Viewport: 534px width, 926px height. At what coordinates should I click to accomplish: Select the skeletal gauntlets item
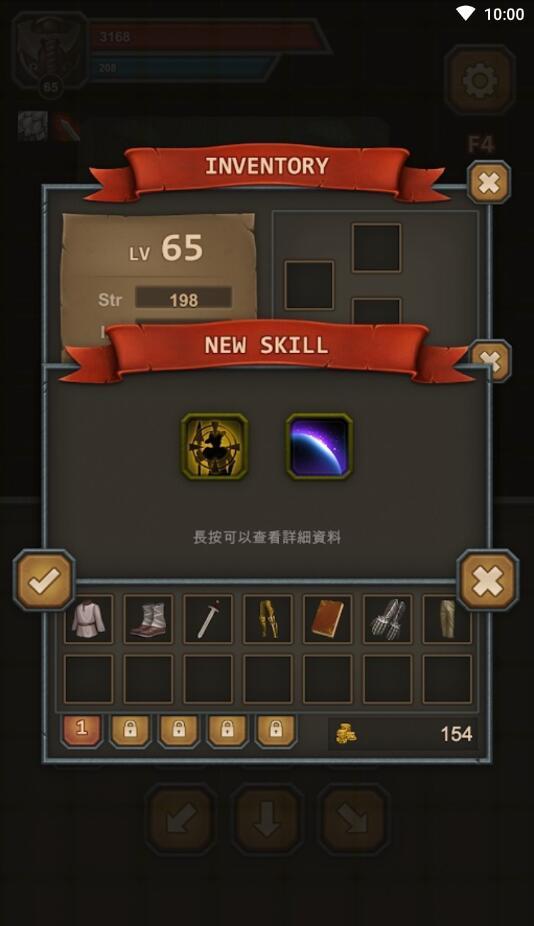(387, 619)
